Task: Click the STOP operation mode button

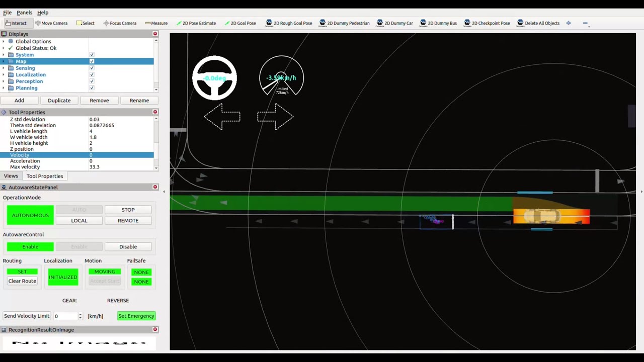Action: [128, 210]
